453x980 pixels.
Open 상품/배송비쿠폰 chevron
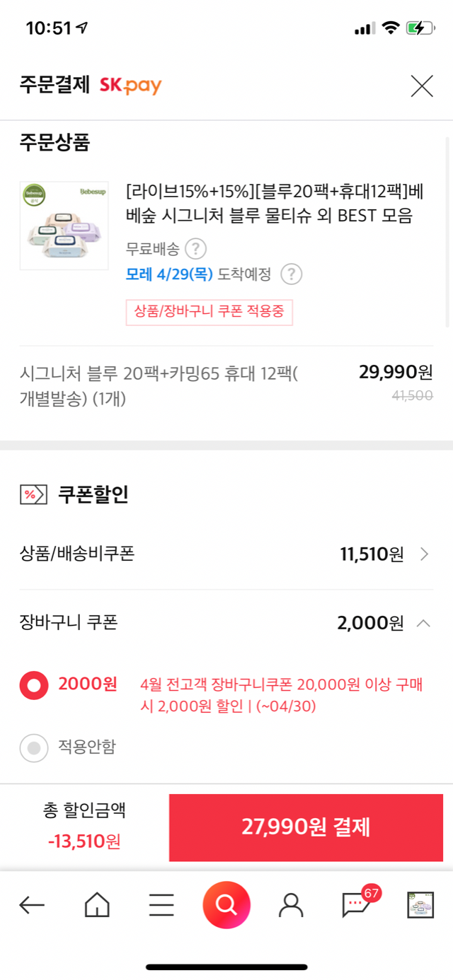pos(424,554)
